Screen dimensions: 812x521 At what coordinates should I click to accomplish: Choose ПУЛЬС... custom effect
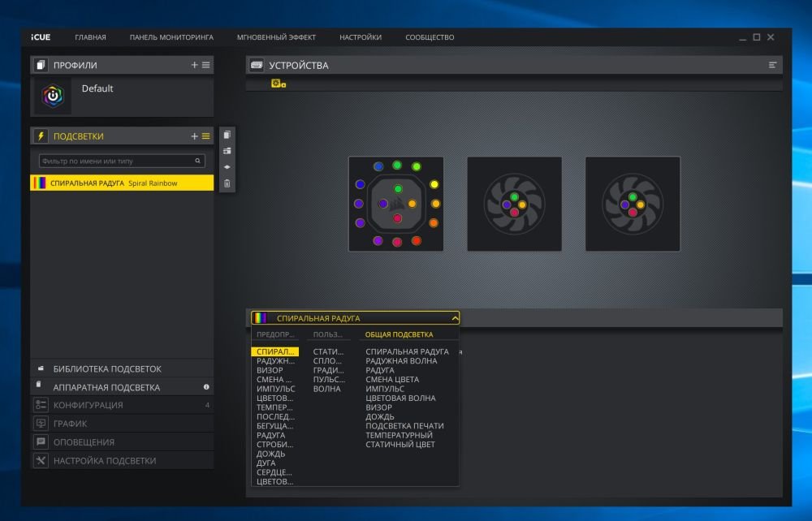[x=329, y=380]
